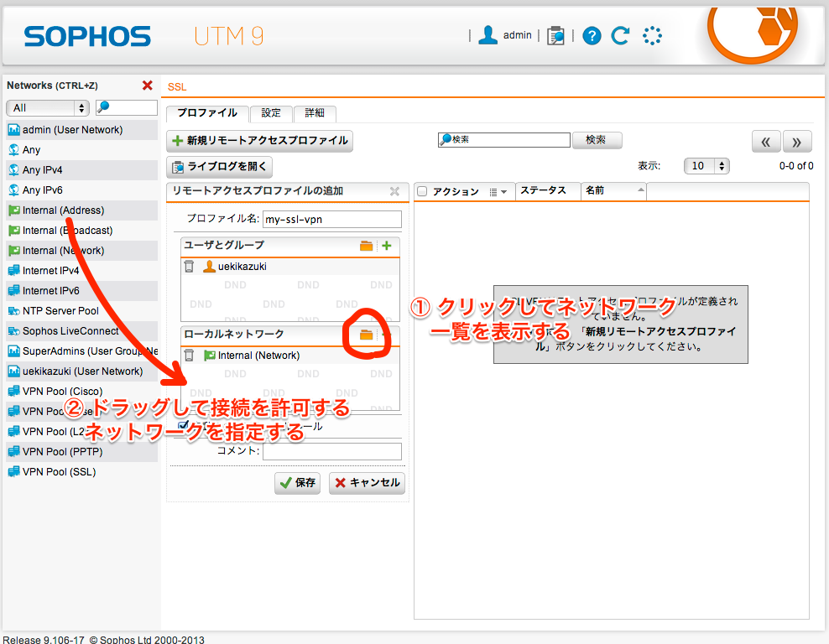Click the 検索 search input field

click(x=503, y=139)
